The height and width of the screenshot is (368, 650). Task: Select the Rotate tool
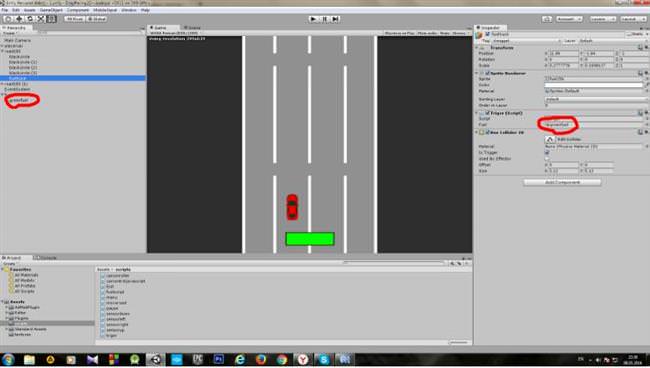tap(30, 19)
